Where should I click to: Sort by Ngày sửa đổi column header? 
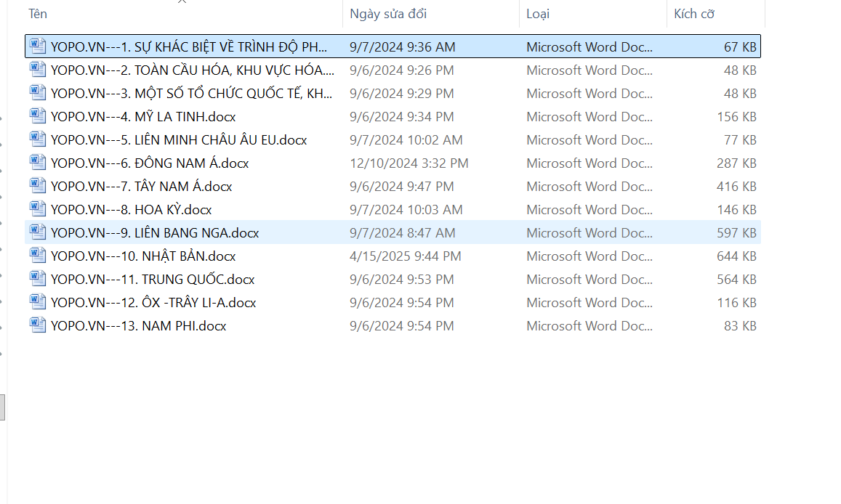[x=388, y=14]
